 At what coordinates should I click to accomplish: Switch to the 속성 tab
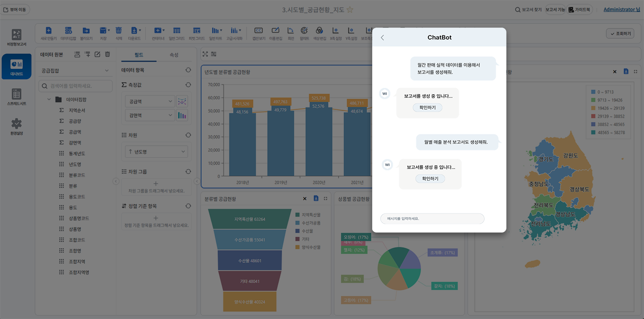[x=174, y=55]
